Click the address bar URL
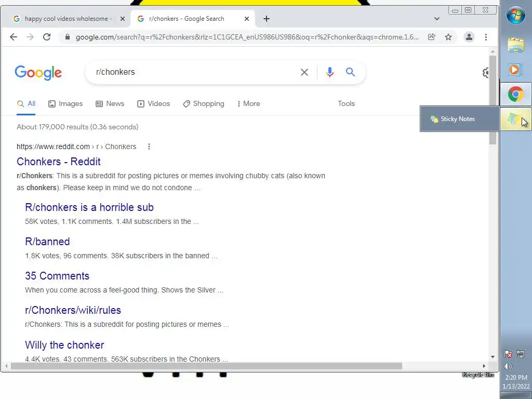 click(247, 37)
